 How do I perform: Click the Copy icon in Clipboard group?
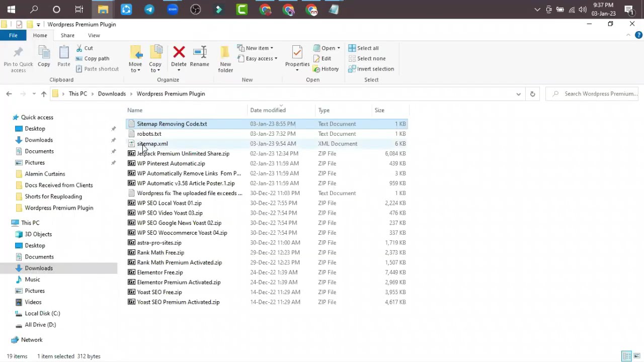[x=44, y=52]
